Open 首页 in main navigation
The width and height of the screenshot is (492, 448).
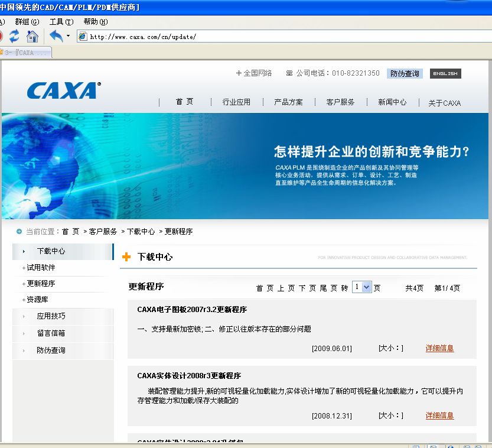[184, 102]
